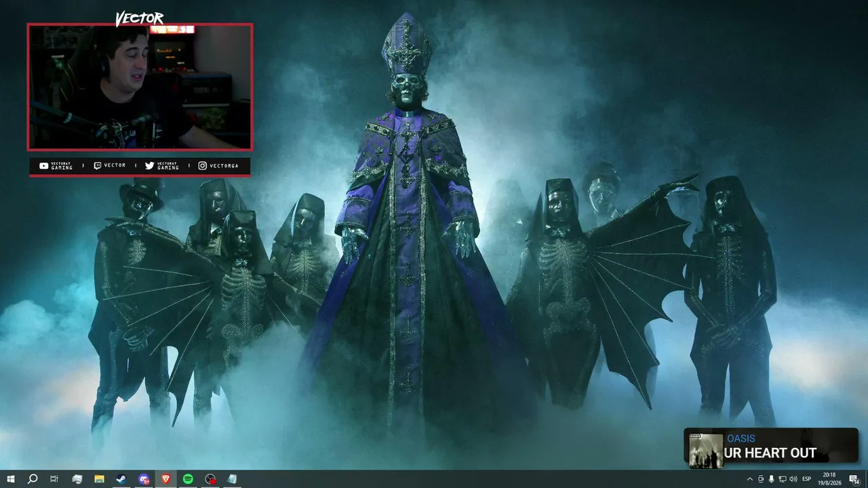Screen dimensions: 868x488
Task: Change input language from ESP
Action: [x=807, y=479]
